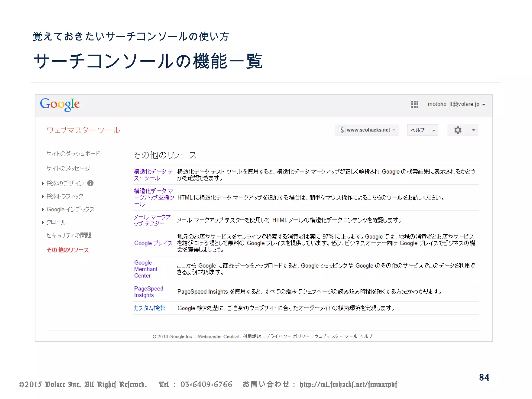The height and width of the screenshot is (399, 532).
Task: Open the カスタム検索 link
Action: [x=149, y=308]
